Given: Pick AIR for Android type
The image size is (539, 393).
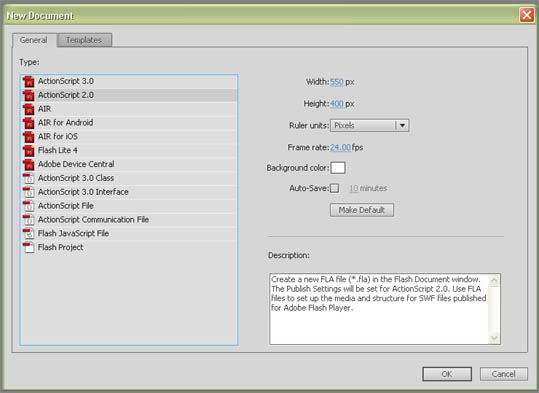Looking at the screenshot, I should click(129, 123).
